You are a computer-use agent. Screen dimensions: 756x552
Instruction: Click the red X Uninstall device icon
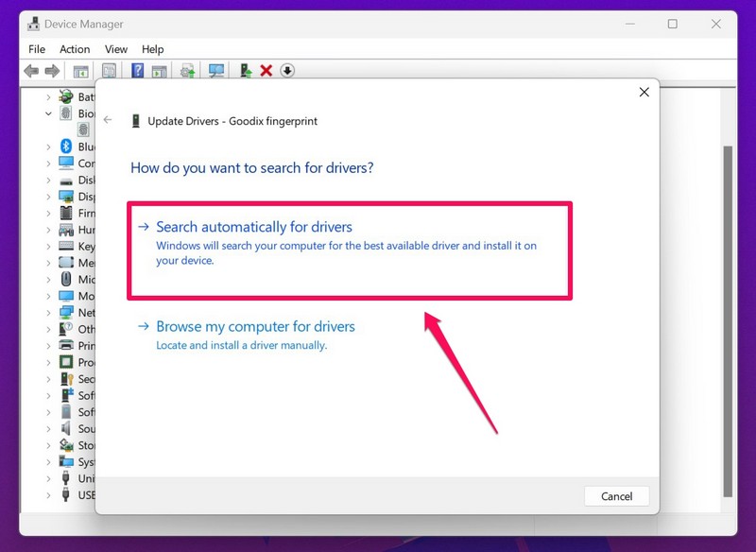[266, 71]
